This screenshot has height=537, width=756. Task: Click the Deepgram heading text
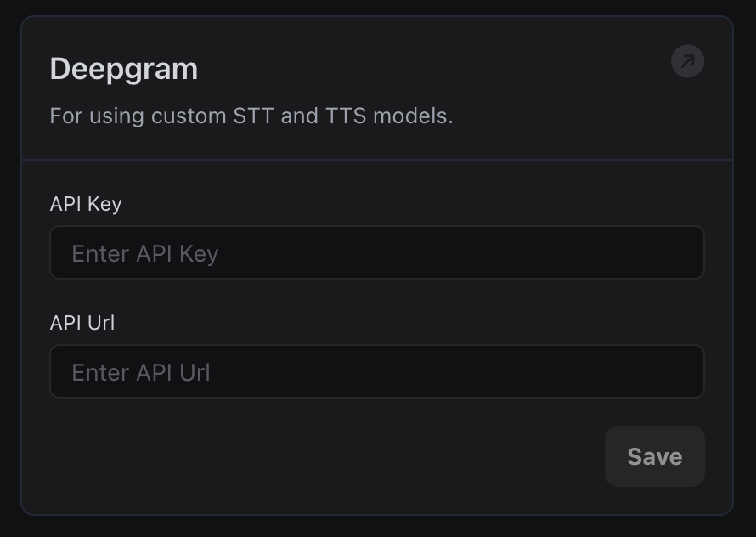coord(124,69)
